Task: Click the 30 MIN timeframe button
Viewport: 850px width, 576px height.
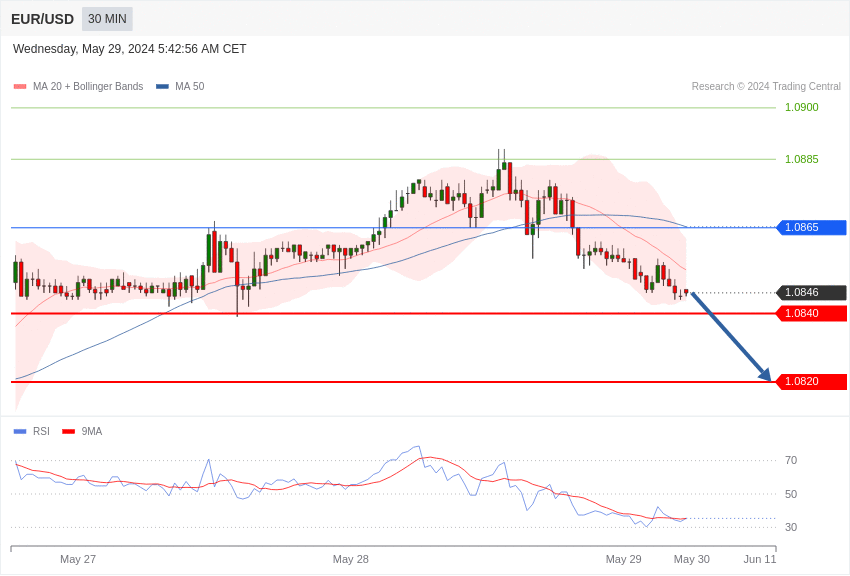Action: coord(107,19)
